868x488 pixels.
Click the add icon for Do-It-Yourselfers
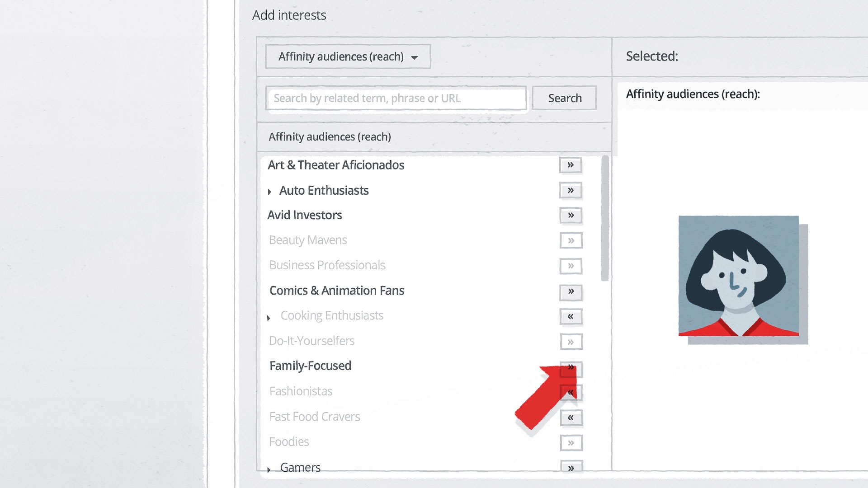570,341
